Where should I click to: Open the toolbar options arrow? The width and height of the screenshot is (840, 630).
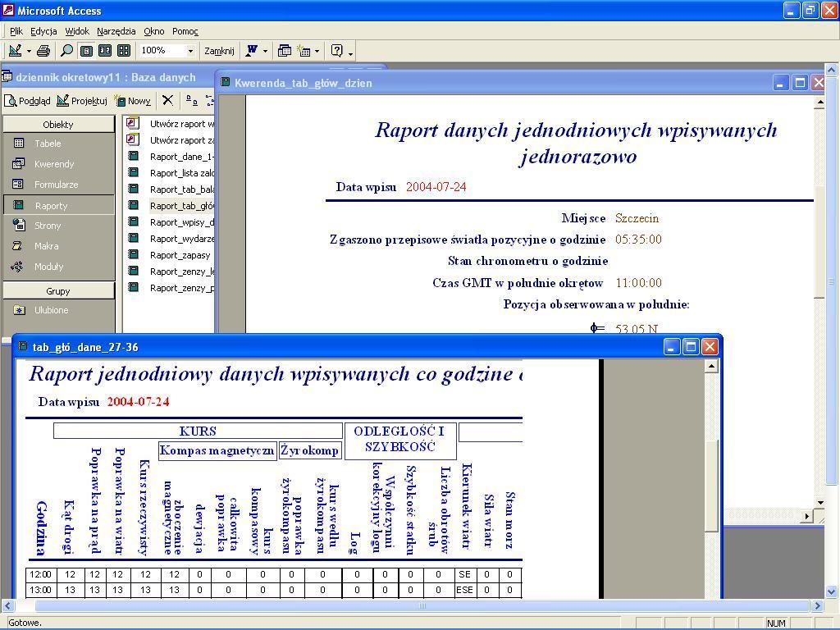point(350,52)
